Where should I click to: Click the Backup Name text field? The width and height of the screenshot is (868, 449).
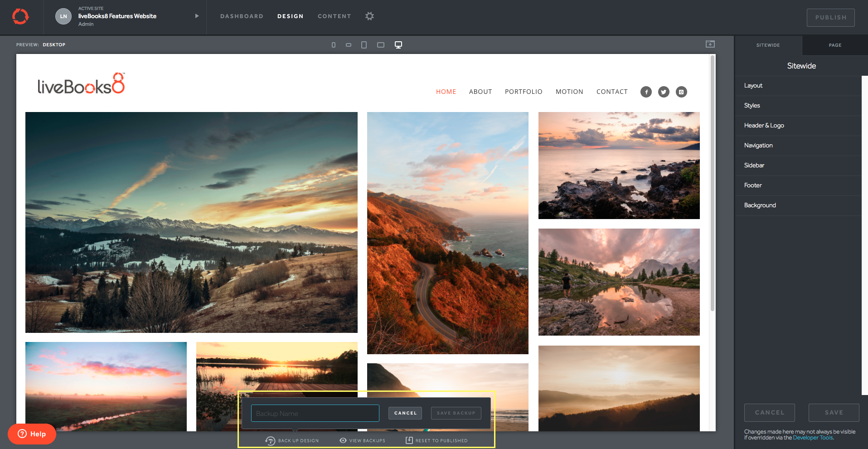pos(315,414)
